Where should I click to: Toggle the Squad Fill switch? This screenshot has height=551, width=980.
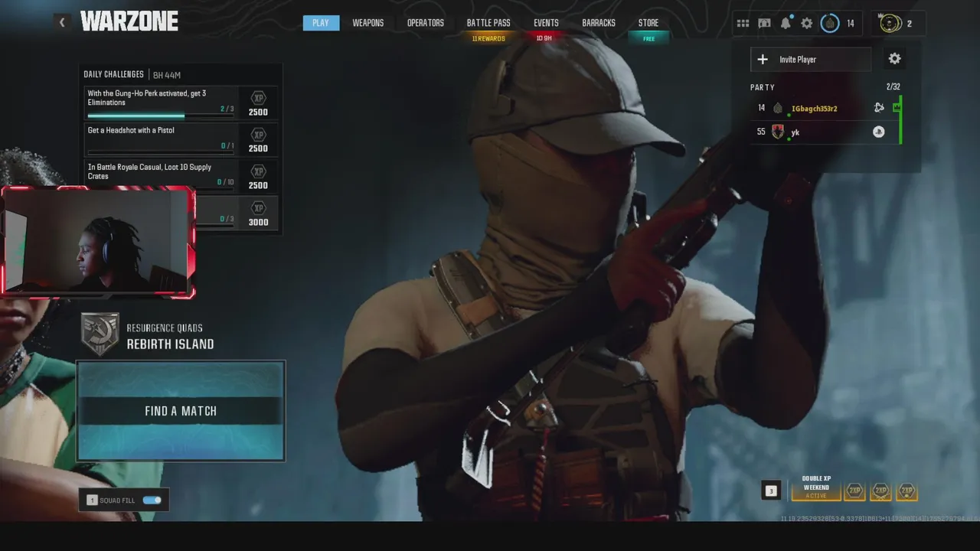click(152, 500)
